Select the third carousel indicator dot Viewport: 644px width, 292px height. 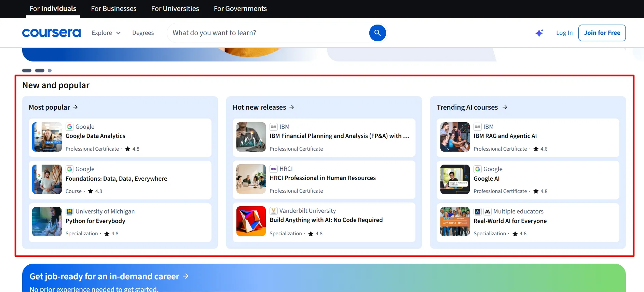[x=50, y=70]
